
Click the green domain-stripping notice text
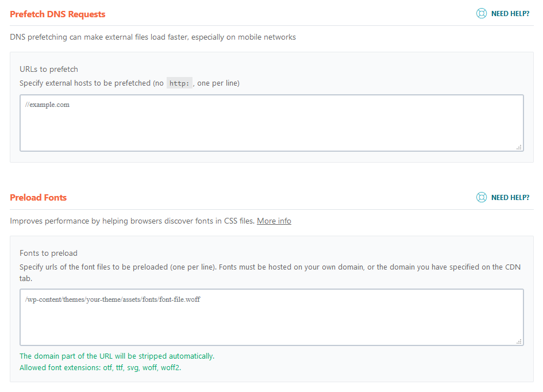click(x=117, y=356)
